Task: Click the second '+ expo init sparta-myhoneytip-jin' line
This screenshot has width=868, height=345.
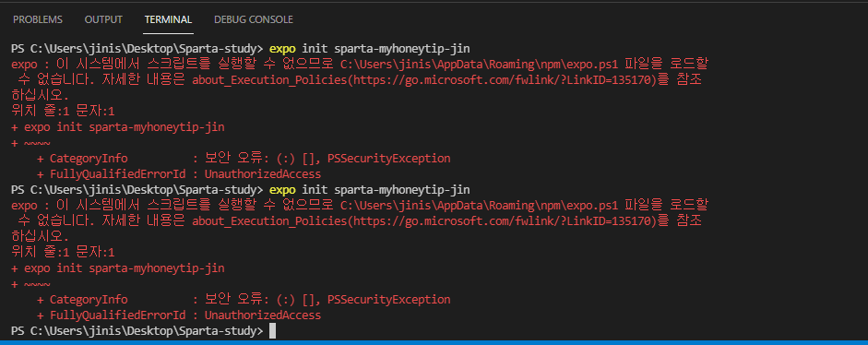Action: [x=118, y=268]
